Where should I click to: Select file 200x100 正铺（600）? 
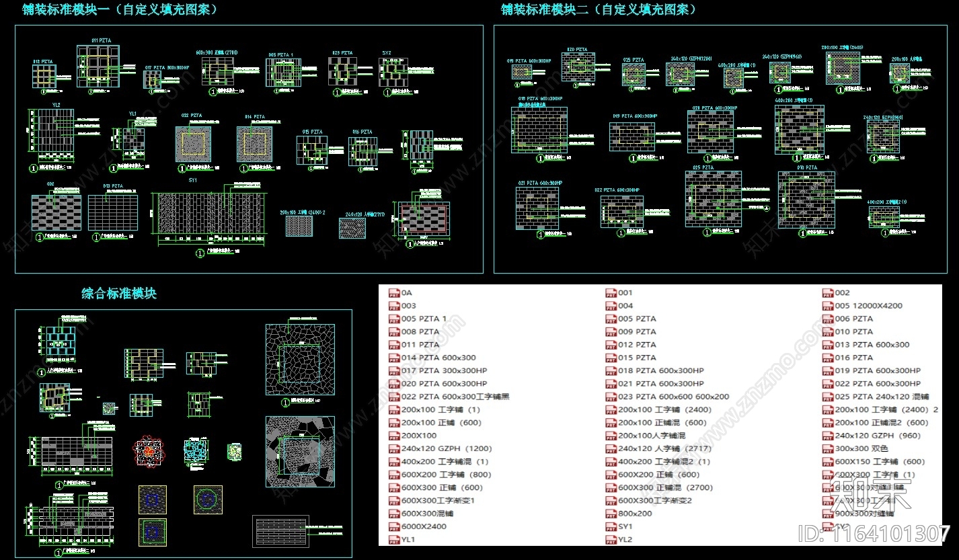[435, 423]
